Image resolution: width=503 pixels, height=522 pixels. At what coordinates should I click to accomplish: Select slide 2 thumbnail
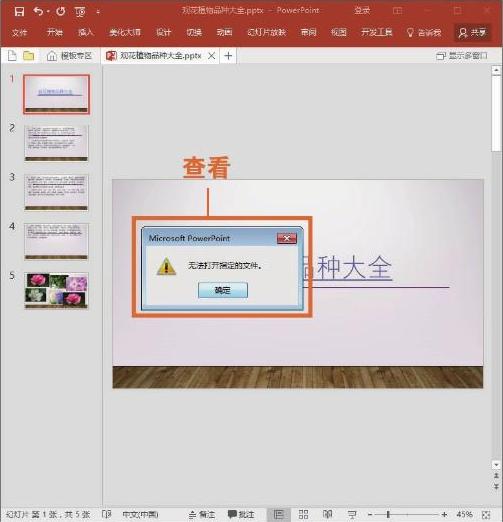[x=56, y=143]
